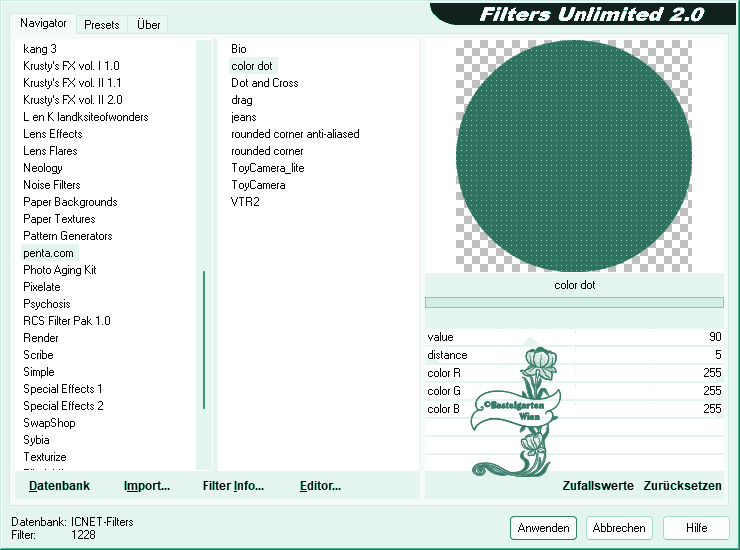Choose the 'ToyCamera_lite' filter
Viewport: 740px width, 550px height.
(268, 168)
